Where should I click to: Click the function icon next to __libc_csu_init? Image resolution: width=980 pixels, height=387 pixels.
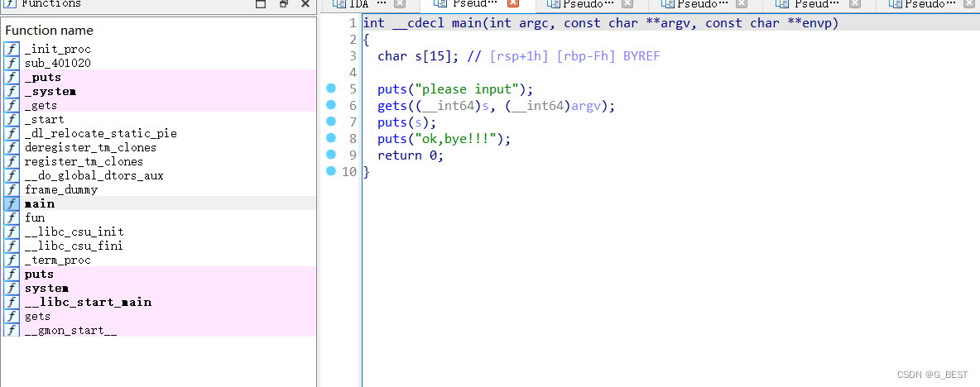(x=12, y=232)
